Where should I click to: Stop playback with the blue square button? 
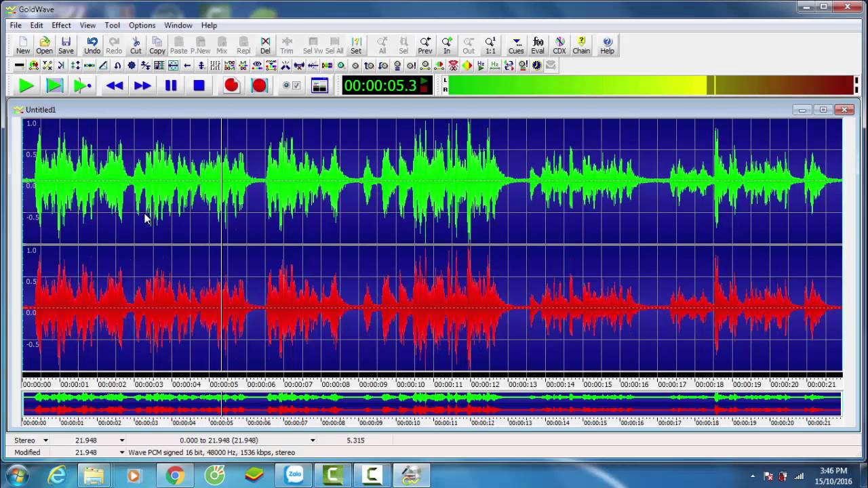[199, 85]
